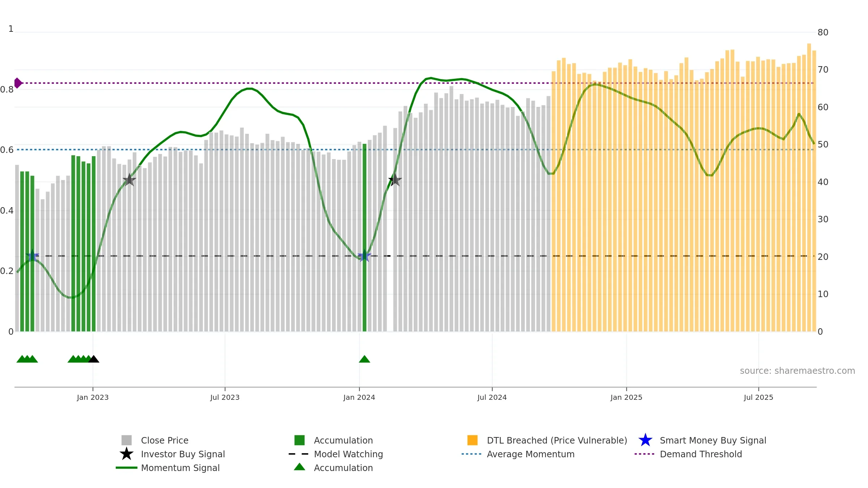Click the Jul 2023 axis label
The image size is (868, 488).
(225, 398)
